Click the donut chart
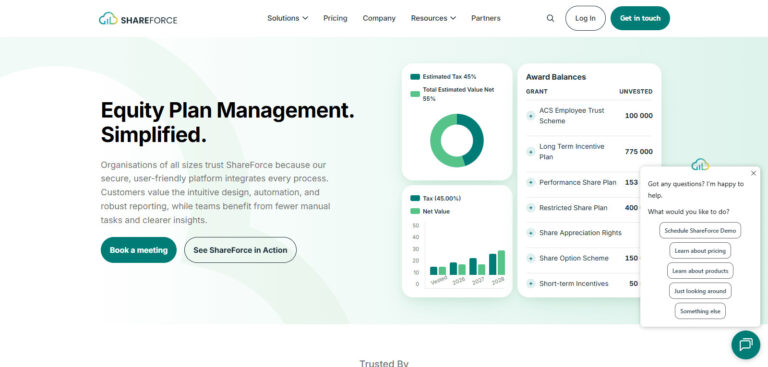Image resolution: width=768 pixels, height=367 pixels. pos(456,141)
